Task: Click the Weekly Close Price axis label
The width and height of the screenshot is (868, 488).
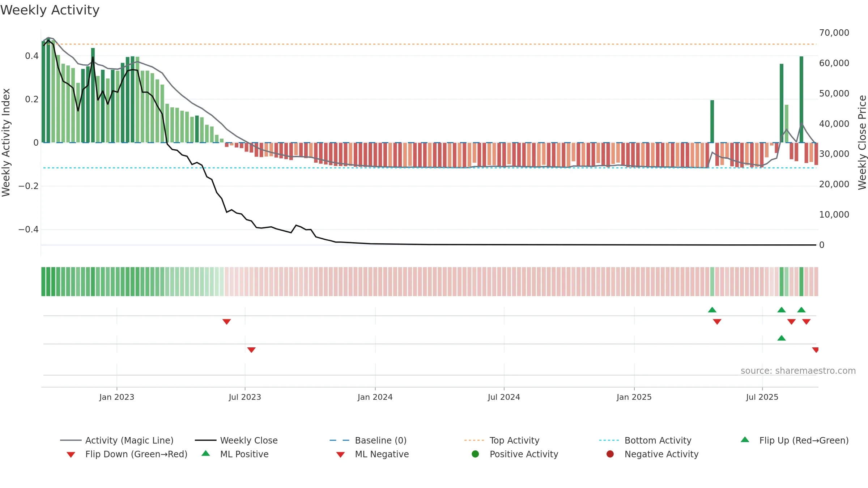Action: [862, 142]
